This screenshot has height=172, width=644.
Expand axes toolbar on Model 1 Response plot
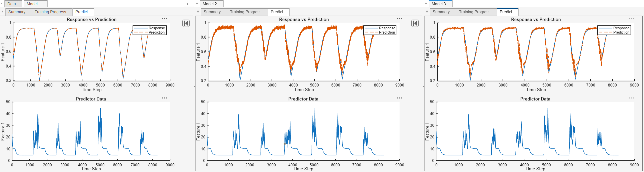pos(164,19)
